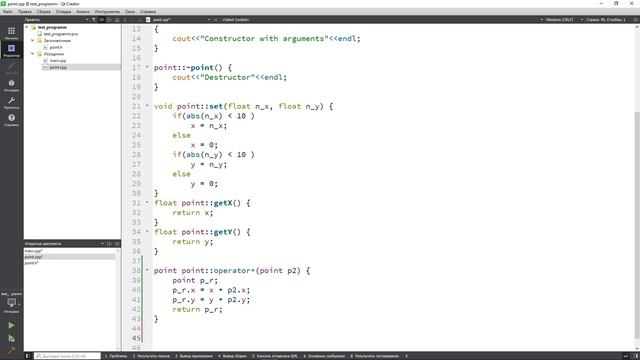Split the Projects side panel
This screenshot has height=360, width=640.
[109, 20]
